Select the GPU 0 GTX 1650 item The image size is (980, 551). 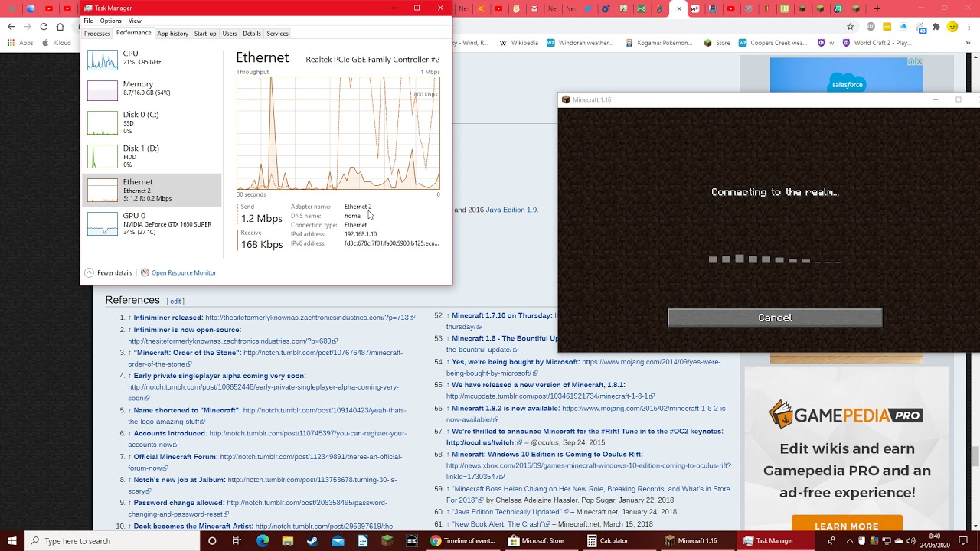151,223
